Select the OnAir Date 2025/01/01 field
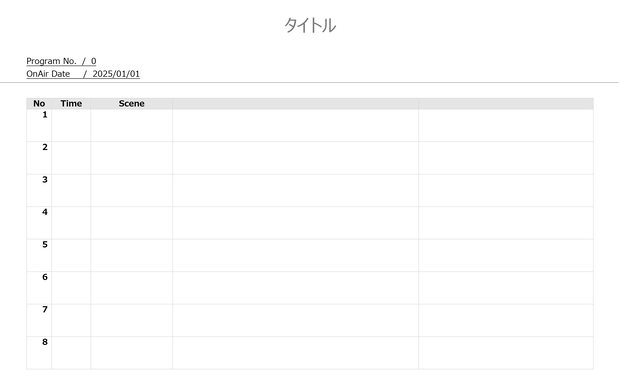This screenshot has height=384, width=620. click(x=83, y=74)
